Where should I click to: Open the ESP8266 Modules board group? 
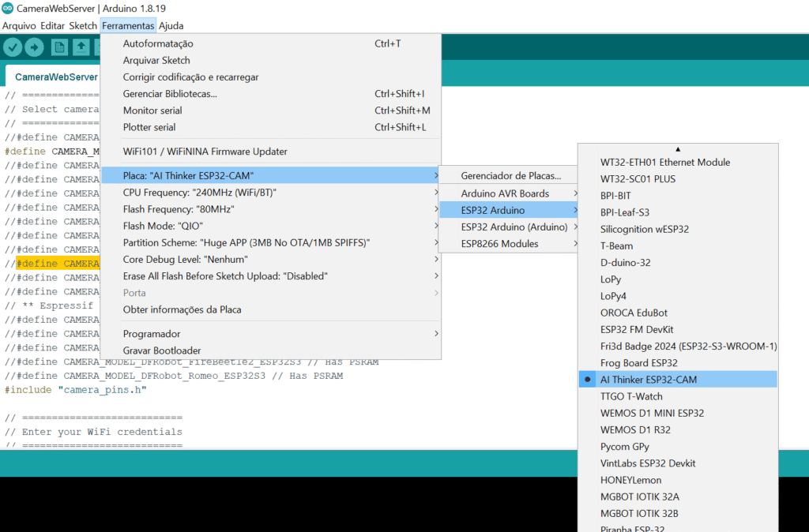coord(499,244)
